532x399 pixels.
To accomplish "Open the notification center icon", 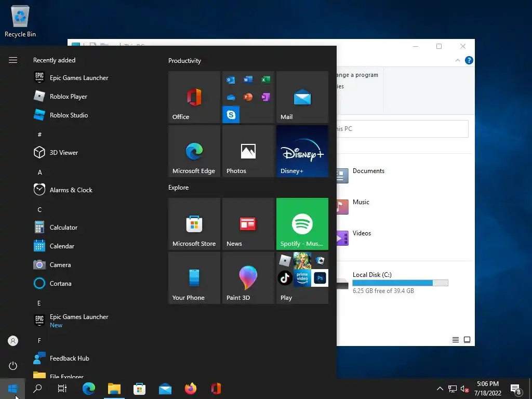I will (516, 389).
